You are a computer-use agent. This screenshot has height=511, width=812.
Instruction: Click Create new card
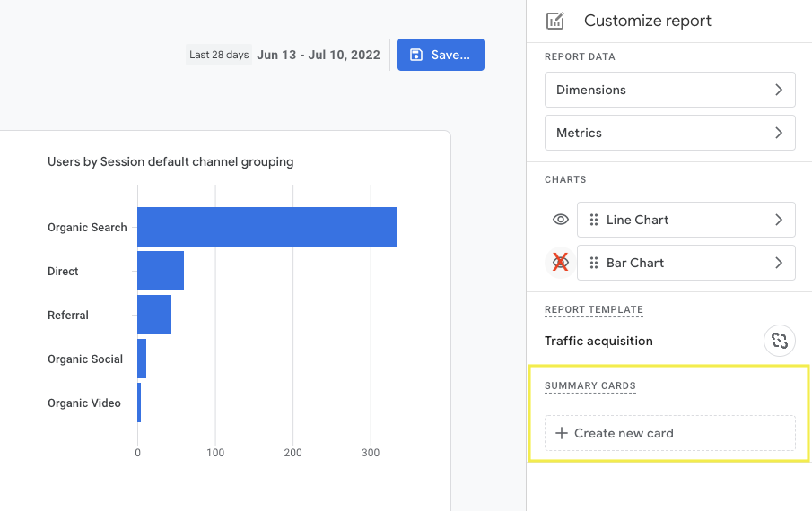669,433
